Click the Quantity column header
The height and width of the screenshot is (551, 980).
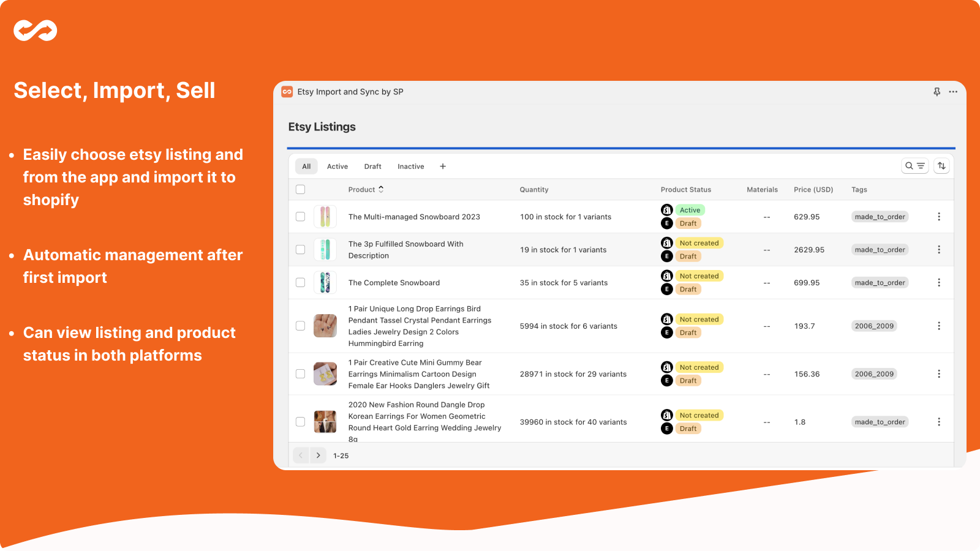coord(534,190)
